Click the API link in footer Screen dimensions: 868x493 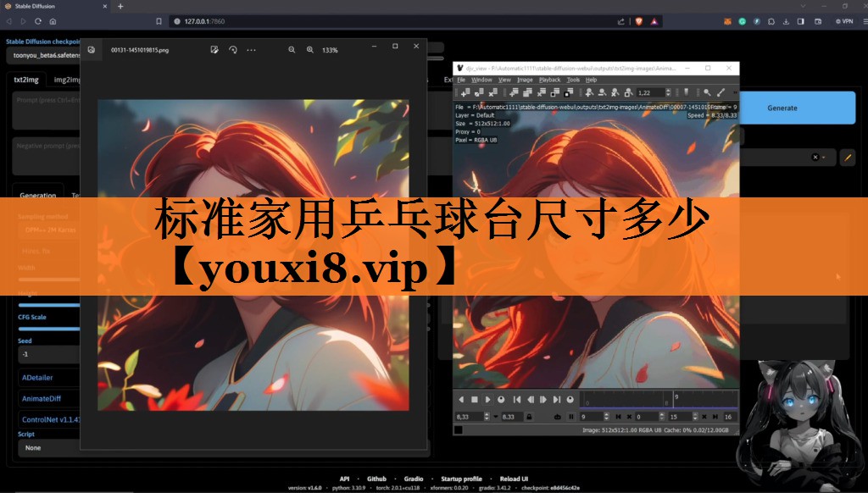pos(344,479)
